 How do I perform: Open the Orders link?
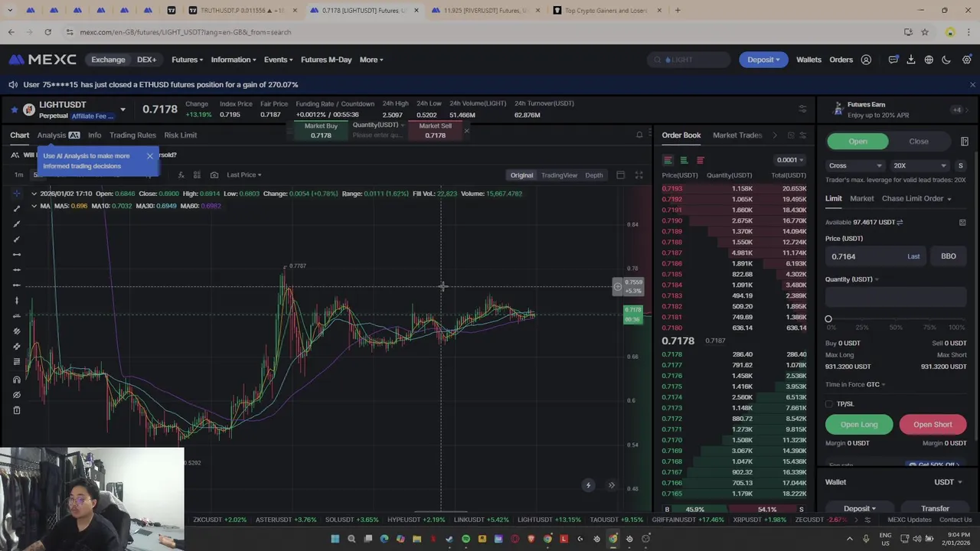841,60
